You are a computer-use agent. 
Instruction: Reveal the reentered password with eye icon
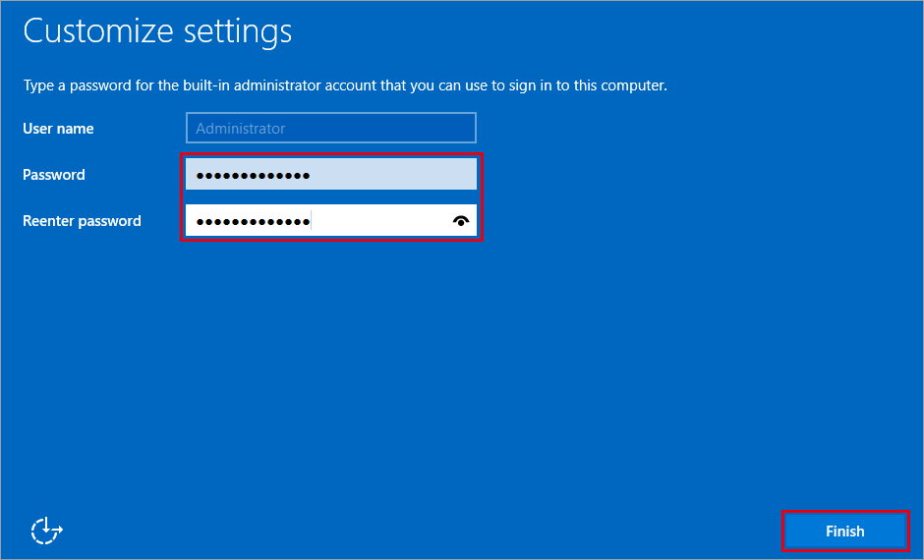coord(461,221)
